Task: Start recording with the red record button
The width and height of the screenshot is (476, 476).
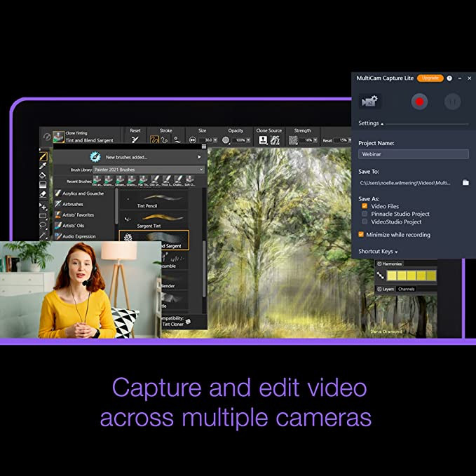Action: 419,102
